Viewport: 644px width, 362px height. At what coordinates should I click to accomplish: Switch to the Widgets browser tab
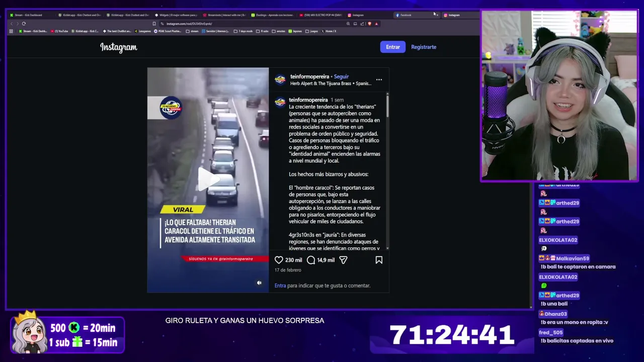coord(176,15)
